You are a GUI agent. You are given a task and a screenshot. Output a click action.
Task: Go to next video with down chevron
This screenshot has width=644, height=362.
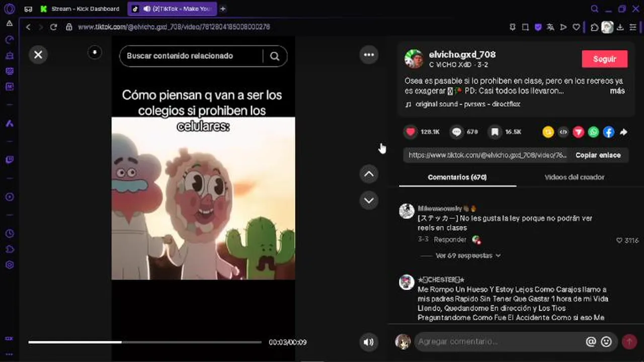click(x=369, y=200)
